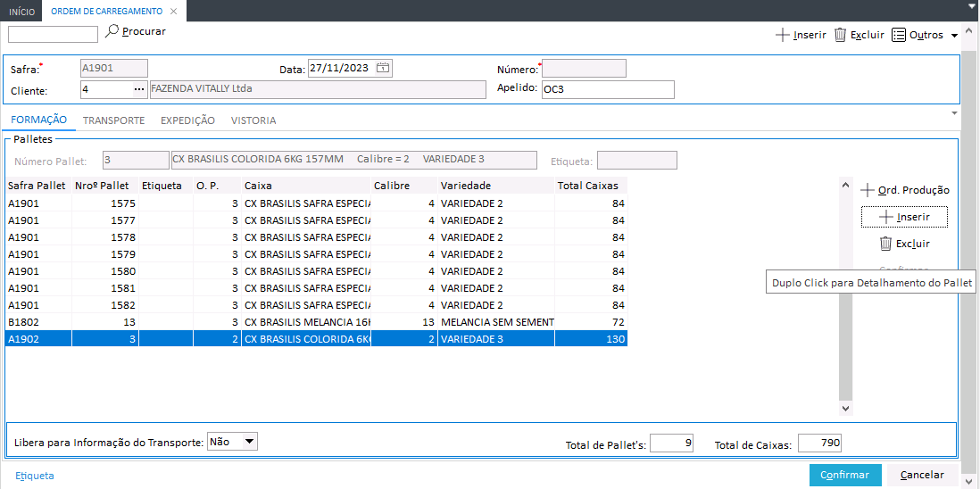The width and height of the screenshot is (980, 489).
Task: Click the pallet panel Inserir button
Action: point(904,217)
